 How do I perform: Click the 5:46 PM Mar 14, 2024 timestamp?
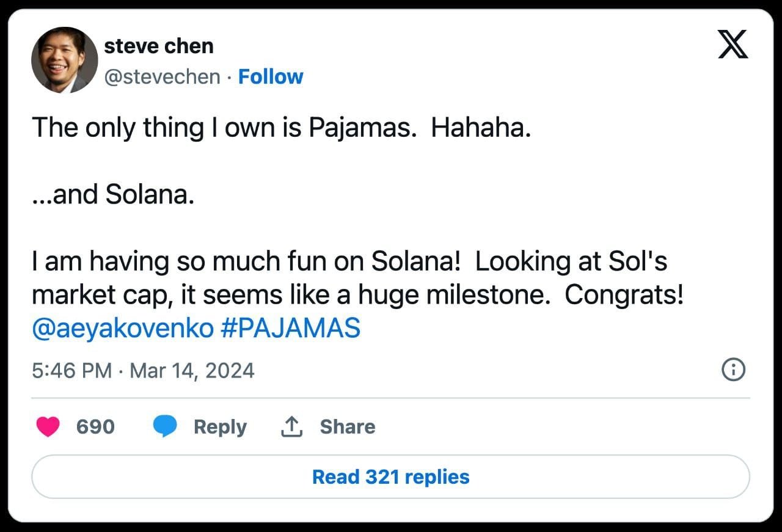click(x=143, y=371)
